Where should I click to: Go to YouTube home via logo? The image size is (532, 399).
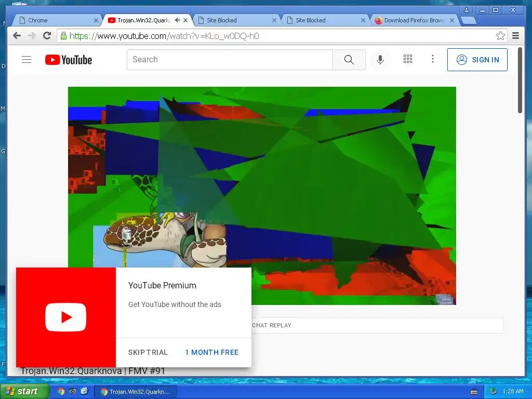click(x=69, y=60)
